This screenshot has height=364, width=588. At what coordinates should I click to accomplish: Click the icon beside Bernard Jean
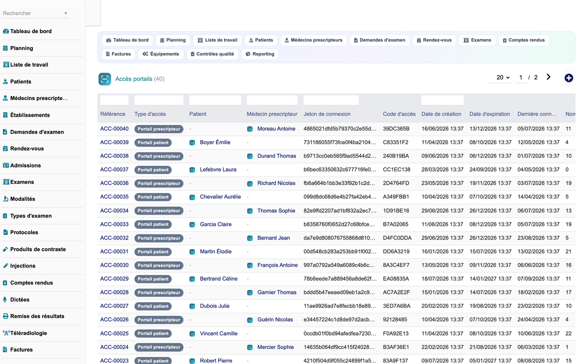point(250,238)
